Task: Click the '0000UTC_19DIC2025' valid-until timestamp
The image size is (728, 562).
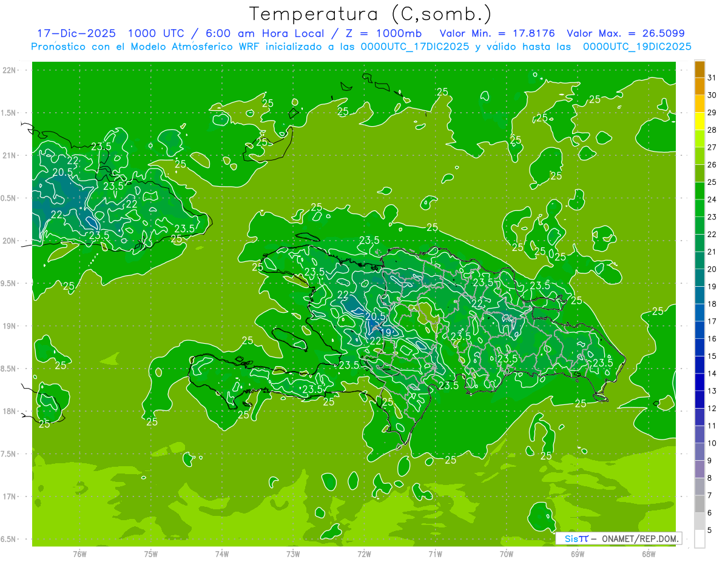Action: 637,47
